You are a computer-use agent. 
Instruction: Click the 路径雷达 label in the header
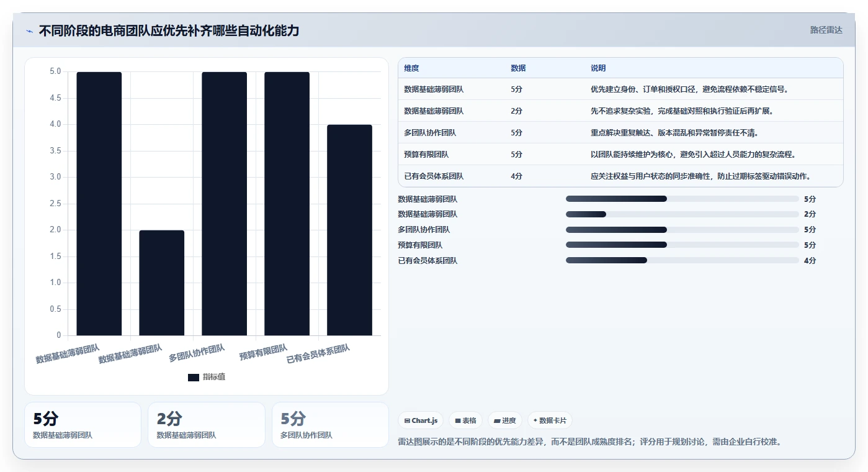coord(826,30)
